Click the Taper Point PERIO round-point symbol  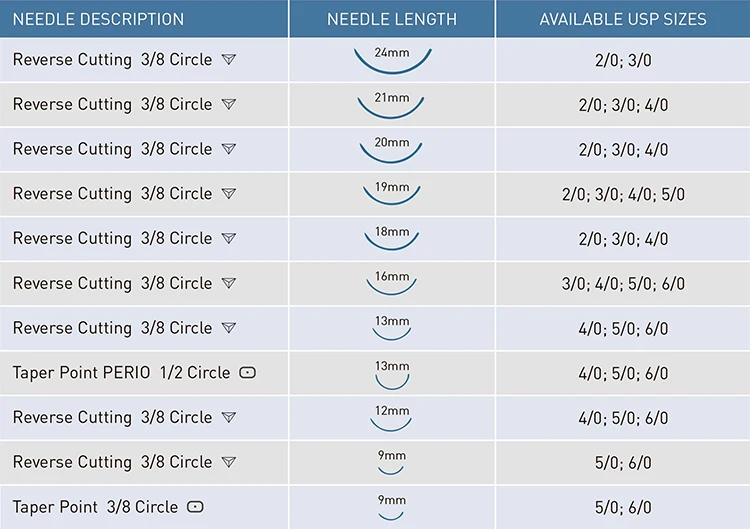248,373
